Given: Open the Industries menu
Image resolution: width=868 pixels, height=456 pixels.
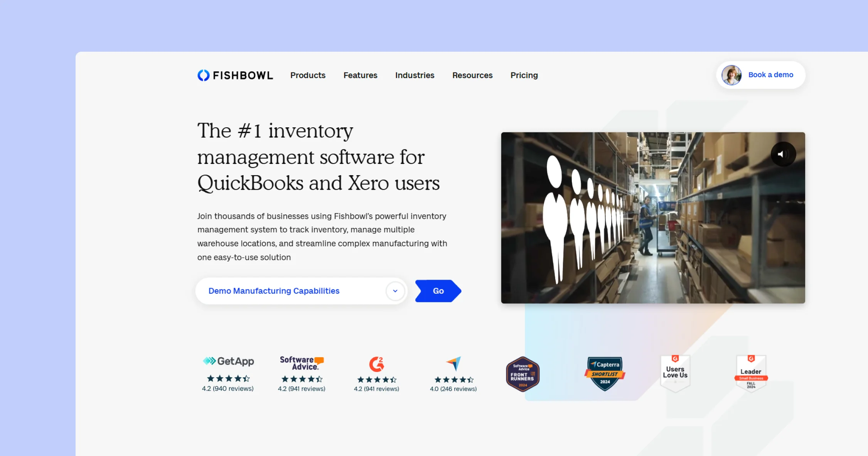Looking at the screenshot, I should coord(415,75).
